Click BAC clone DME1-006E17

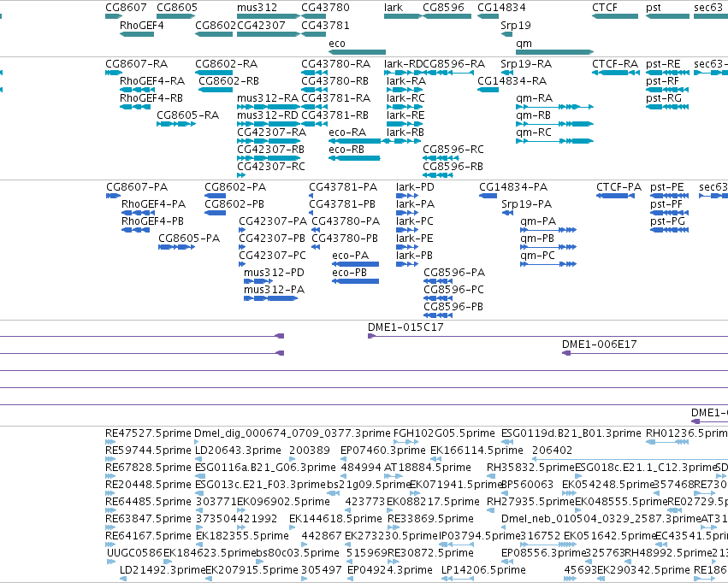(645, 353)
